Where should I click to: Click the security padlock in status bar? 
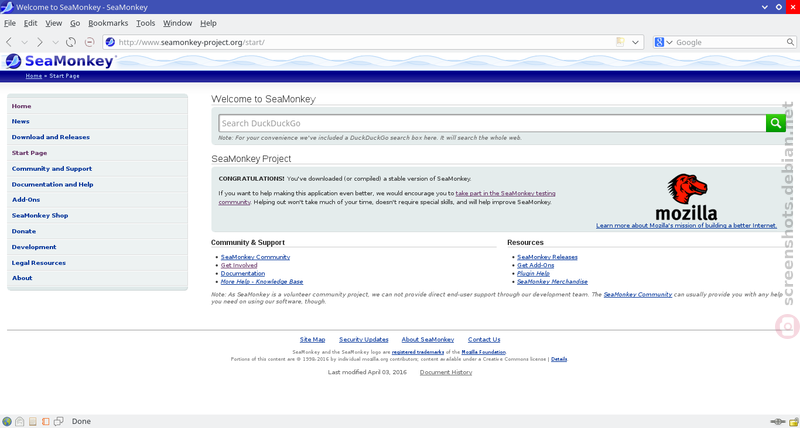(793, 421)
